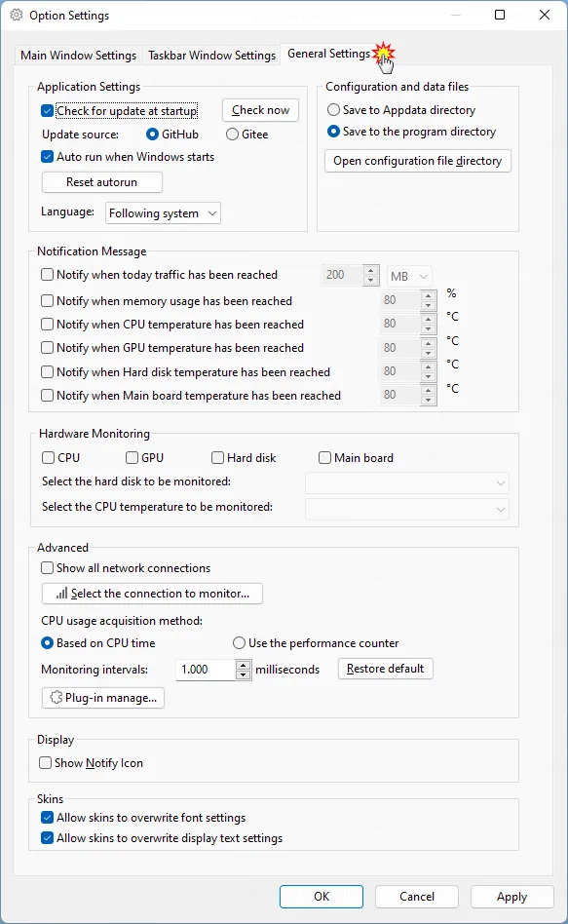568x924 pixels.
Task: Enable Notify when CPU temperature has been reached
Action: pyautogui.click(x=47, y=325)
